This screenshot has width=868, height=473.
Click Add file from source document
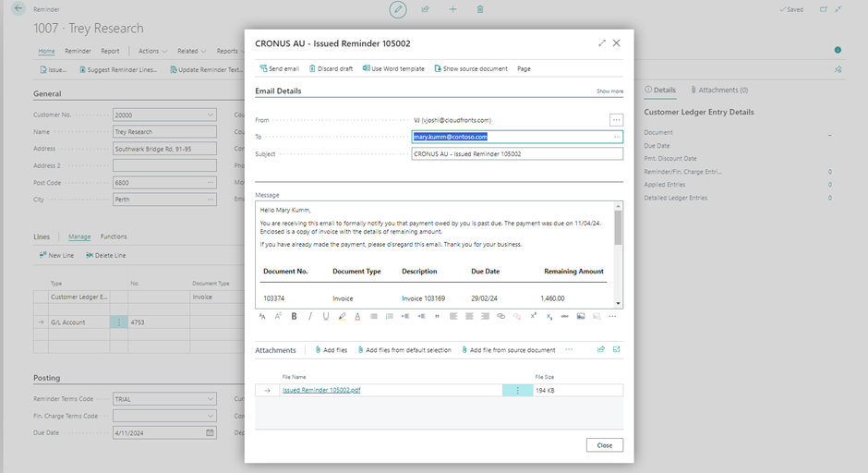coord(508,350)
